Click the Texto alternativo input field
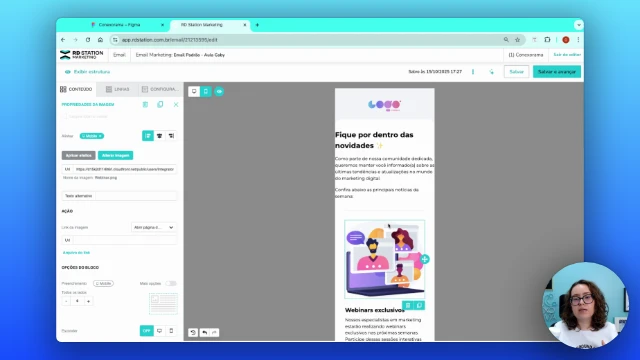This screenshot has width=640, height=360. point(136,196)
